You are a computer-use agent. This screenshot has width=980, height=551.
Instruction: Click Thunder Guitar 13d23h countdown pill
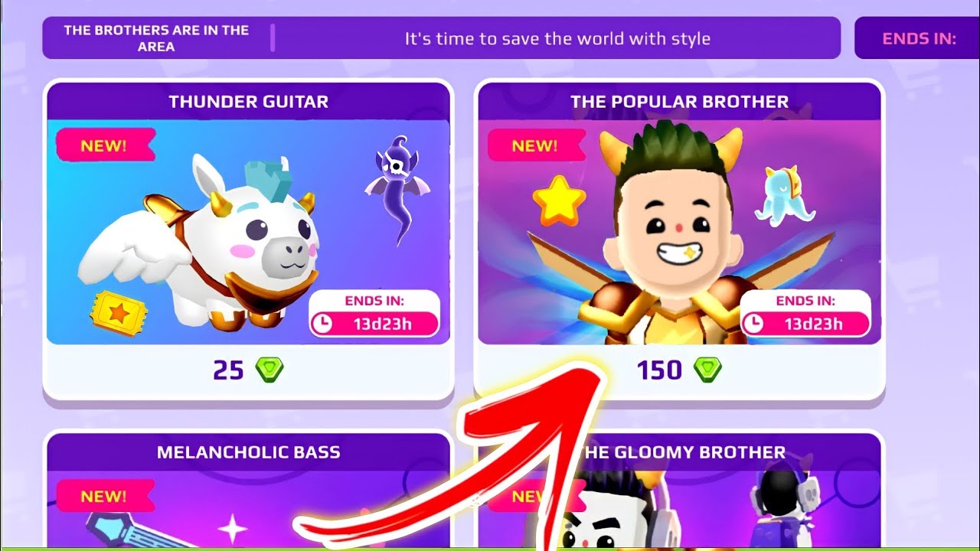click(x=374, y=324)
